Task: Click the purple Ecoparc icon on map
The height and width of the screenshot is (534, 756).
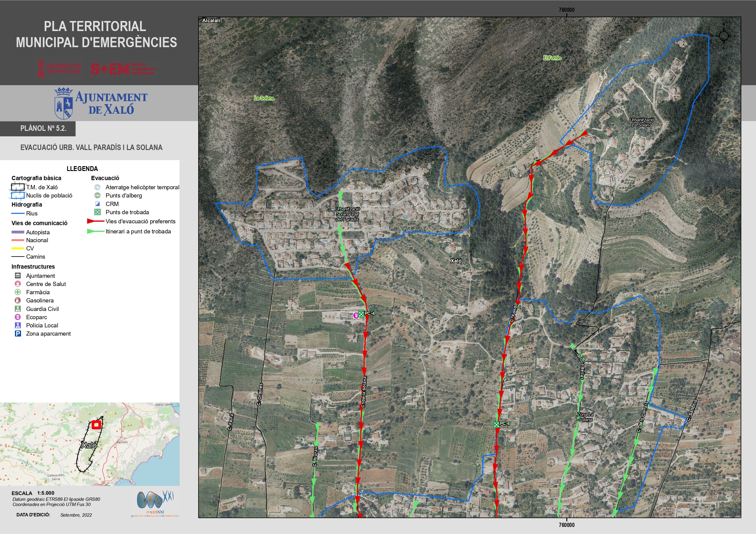Action: (x=355, y=316)
